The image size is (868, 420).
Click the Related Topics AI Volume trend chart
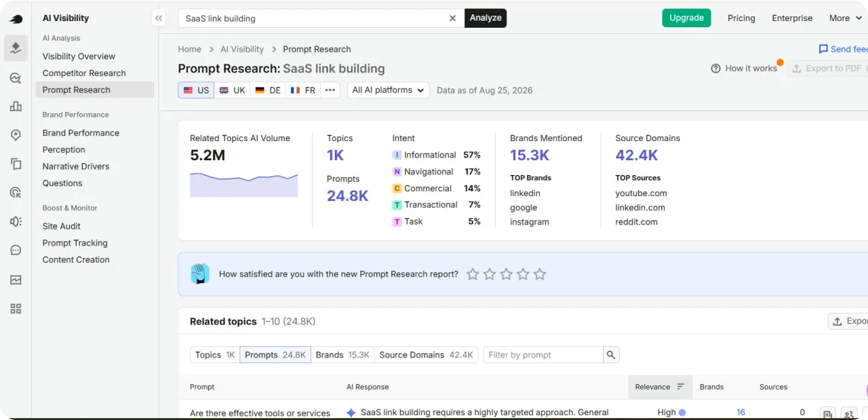(243, 184)
